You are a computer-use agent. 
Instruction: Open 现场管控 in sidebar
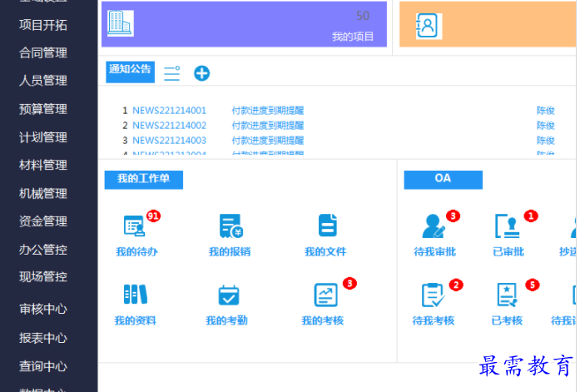pos(43,276)
